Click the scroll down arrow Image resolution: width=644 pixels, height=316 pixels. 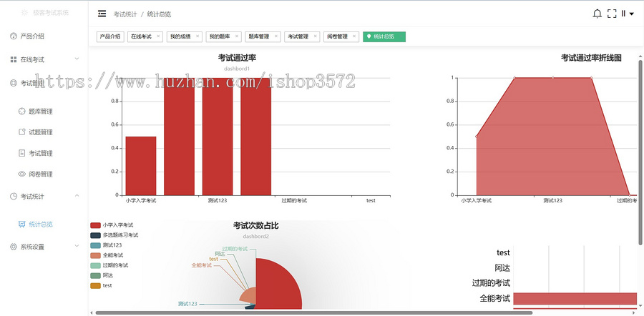coord(640,306)
